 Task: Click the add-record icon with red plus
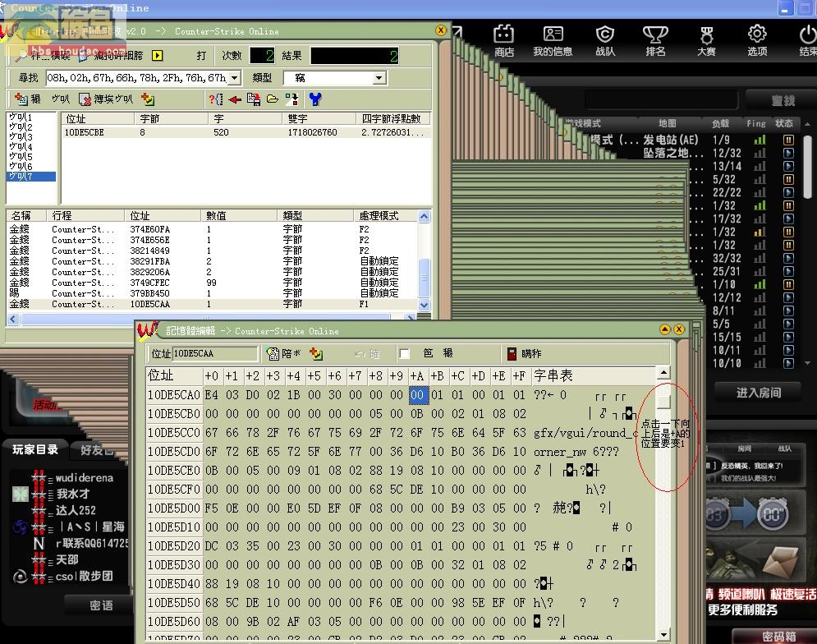pyautogui.click(x=21, y=99)
